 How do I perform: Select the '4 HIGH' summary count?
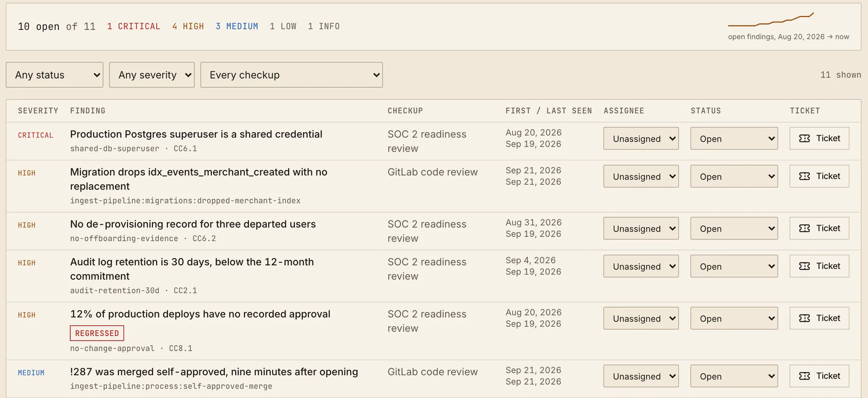(188, 27)
